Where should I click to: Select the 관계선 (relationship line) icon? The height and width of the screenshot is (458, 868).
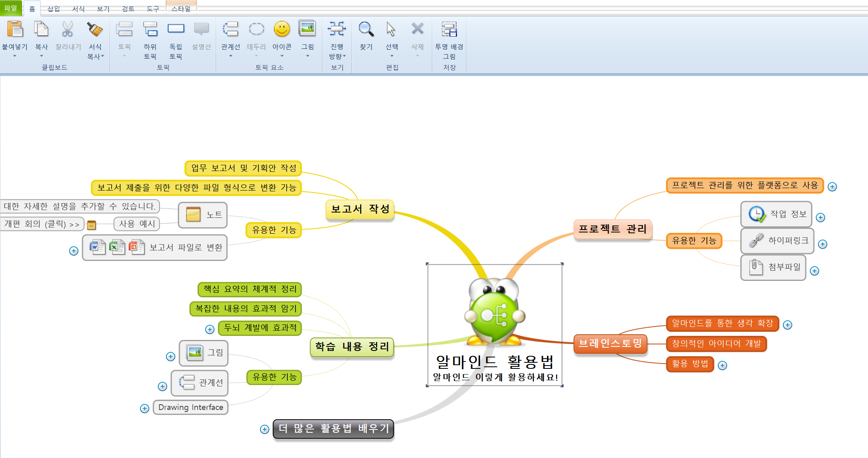pyautogui.click(x=230, y=29)
